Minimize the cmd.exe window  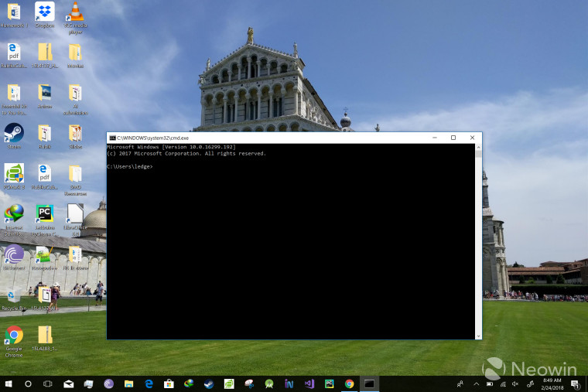(x=435, y=138)
